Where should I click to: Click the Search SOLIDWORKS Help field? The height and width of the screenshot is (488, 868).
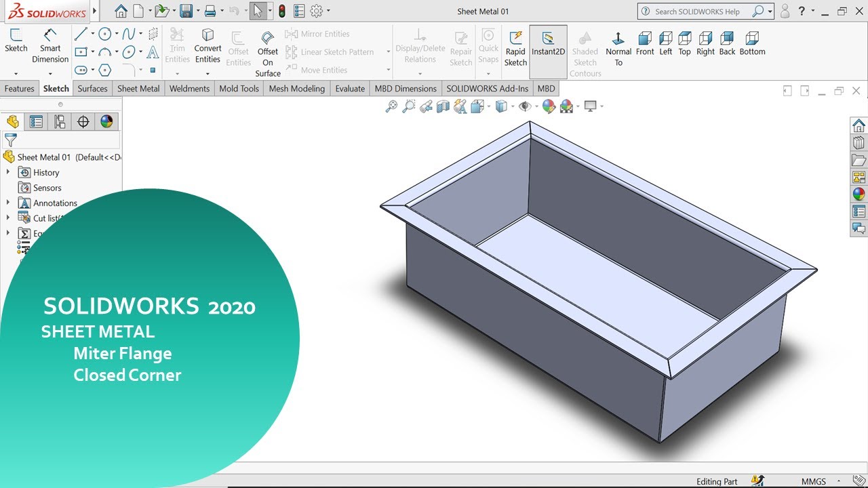pos(697,11)
